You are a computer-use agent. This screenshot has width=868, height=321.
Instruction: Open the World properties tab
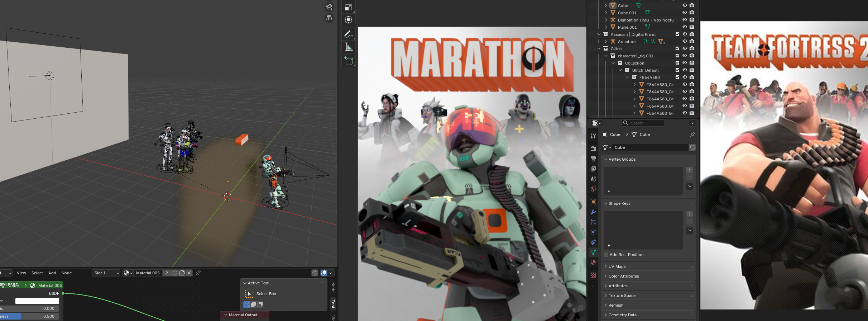coord(593,189)
